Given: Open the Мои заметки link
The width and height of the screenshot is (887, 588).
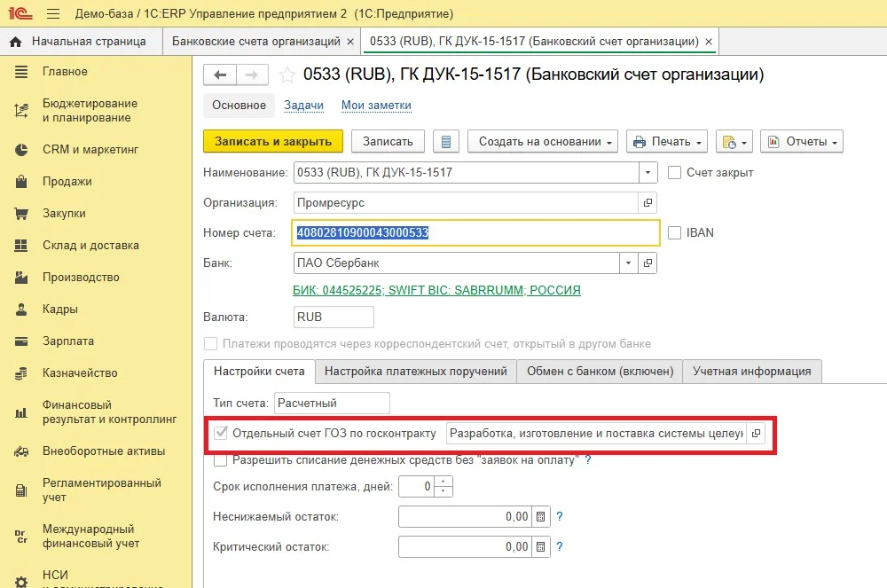Looking at the screenshot, I should 376,106.
